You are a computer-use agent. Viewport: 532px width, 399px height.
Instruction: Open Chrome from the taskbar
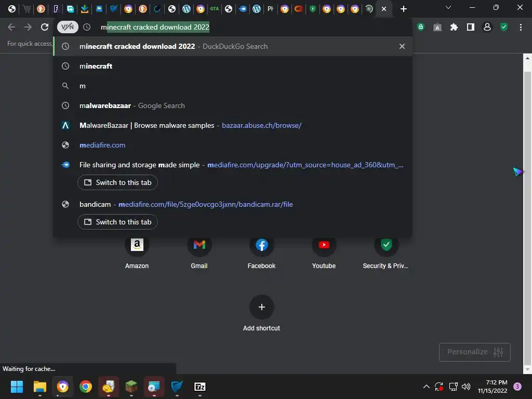coord(86,387)
